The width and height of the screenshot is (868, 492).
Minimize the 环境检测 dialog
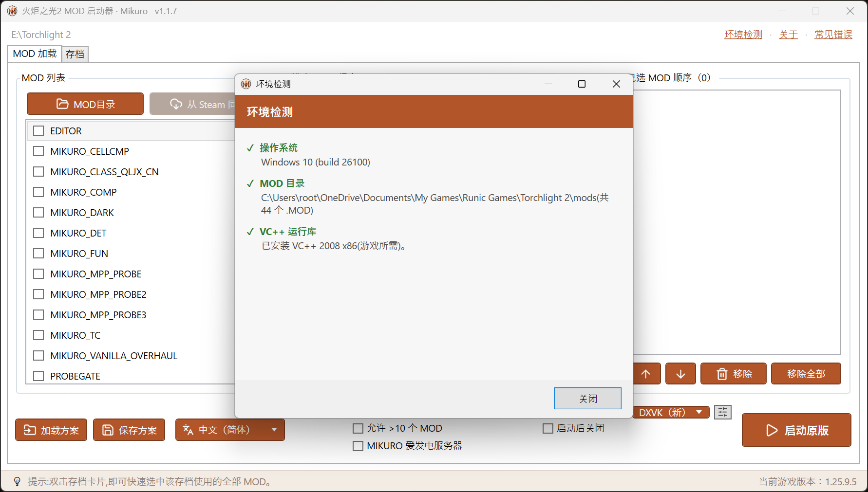pos(548,84)
